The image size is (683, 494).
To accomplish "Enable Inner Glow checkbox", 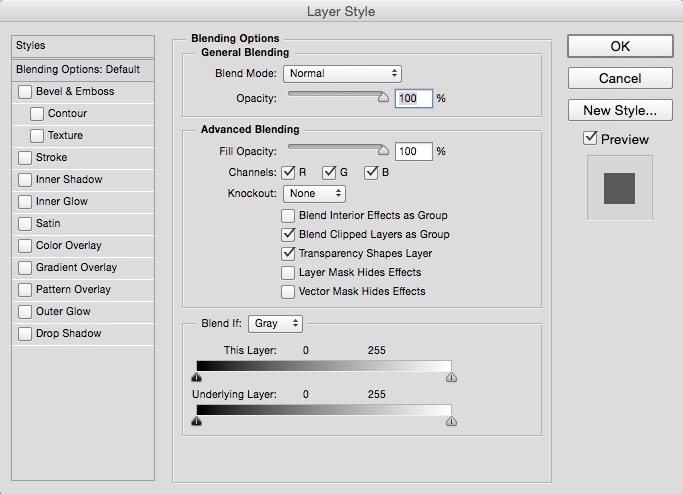I will point(25,202).
